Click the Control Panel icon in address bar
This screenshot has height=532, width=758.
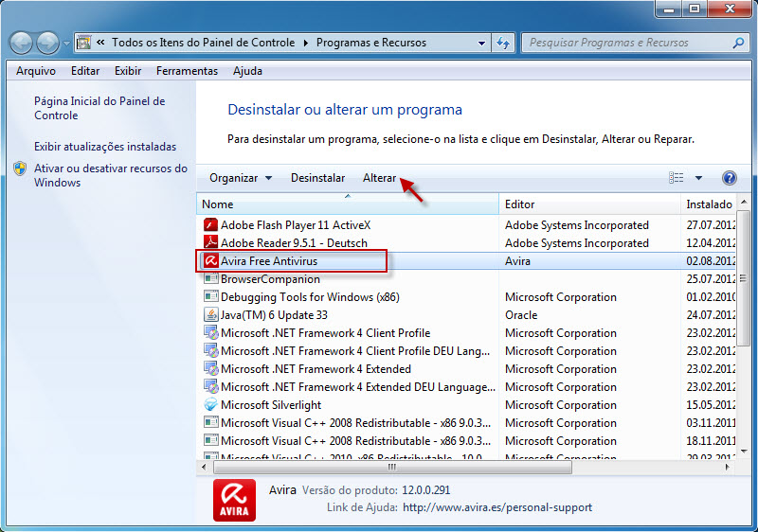coord(83,43)
